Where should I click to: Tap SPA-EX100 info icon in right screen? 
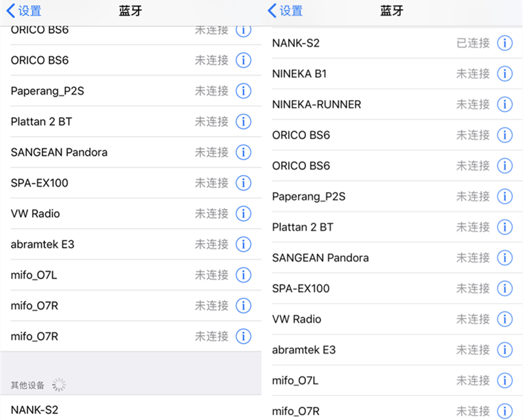point(505,288)
